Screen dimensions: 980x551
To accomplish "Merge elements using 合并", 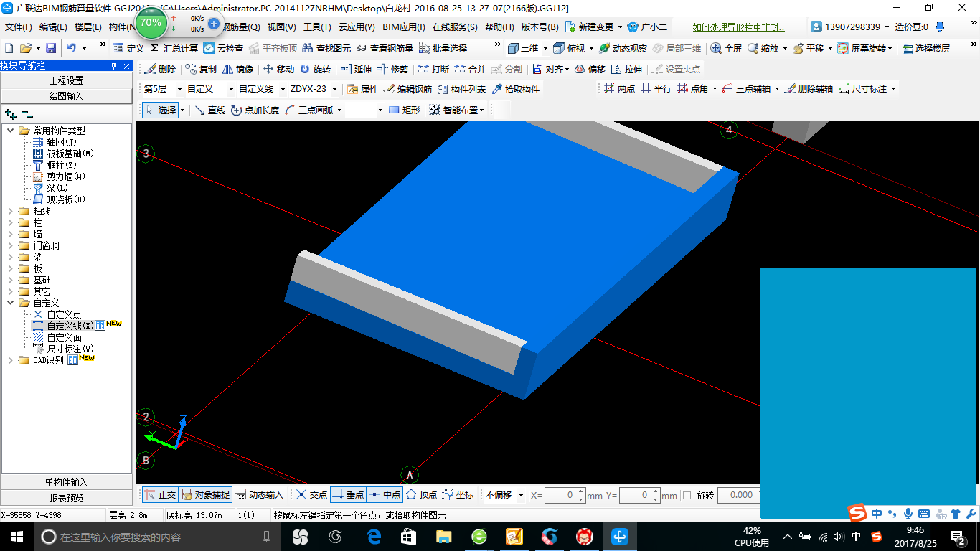I will click(x=470, y=69).
